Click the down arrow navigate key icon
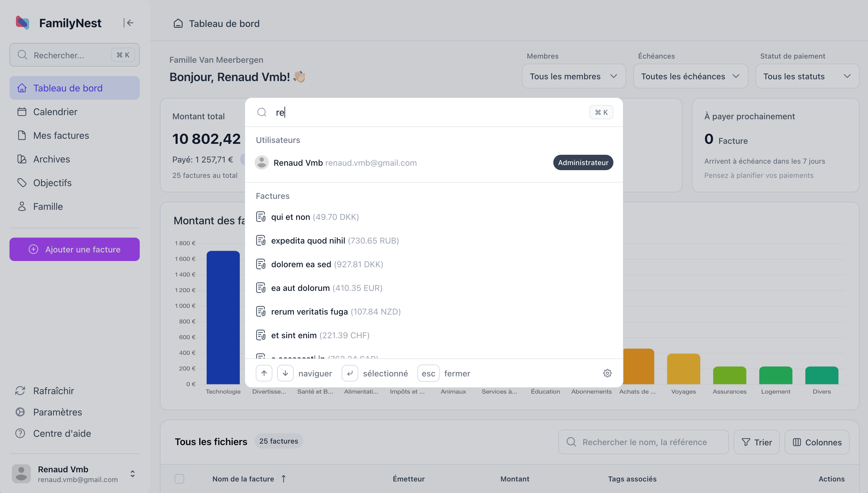The image size is (868, 493). pyautogui.click(x=285, y=373)
